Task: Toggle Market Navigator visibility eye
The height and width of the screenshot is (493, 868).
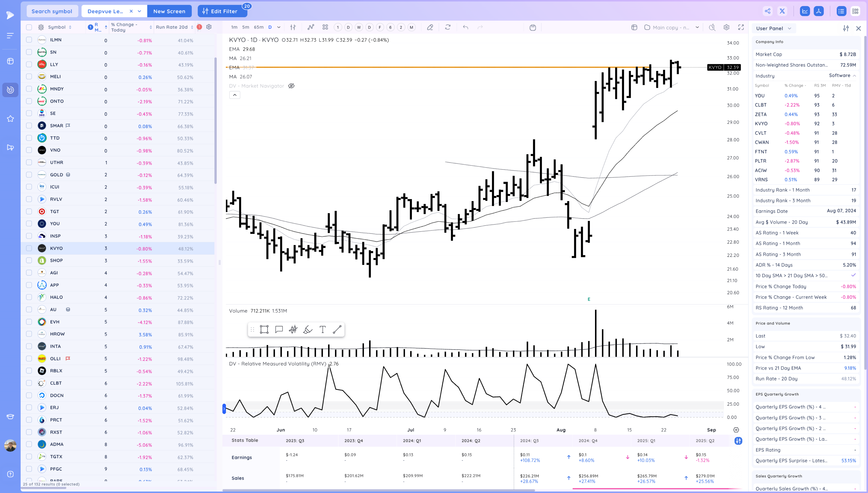Action: (x=291, y=86)
